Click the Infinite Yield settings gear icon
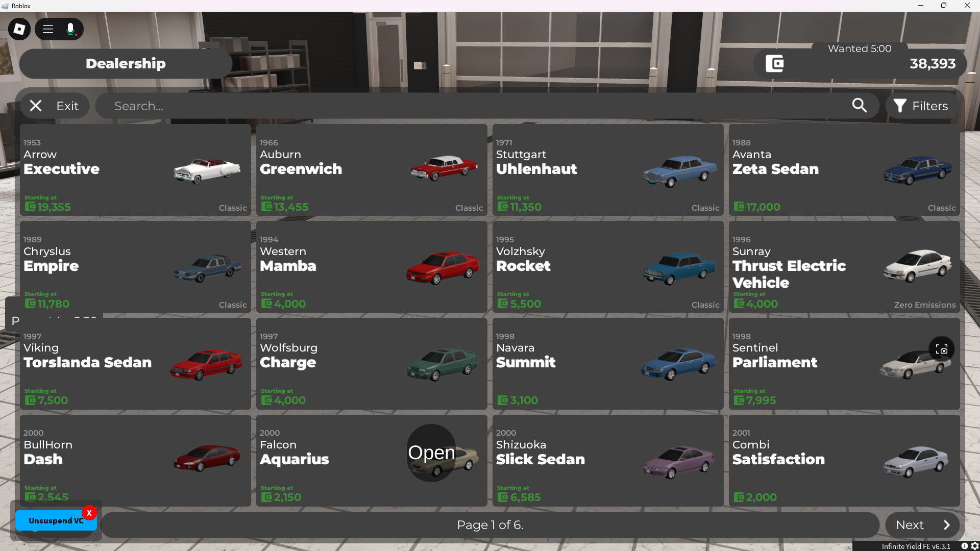The height and width of the screenshot is (551, 980). pos(974,546)
